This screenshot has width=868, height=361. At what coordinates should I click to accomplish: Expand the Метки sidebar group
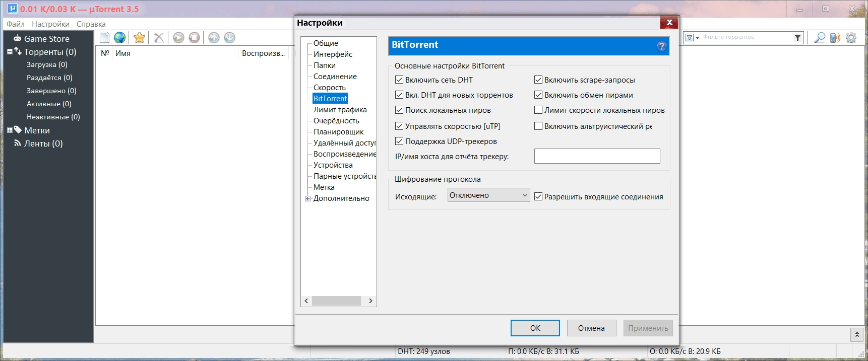[10, 130]
